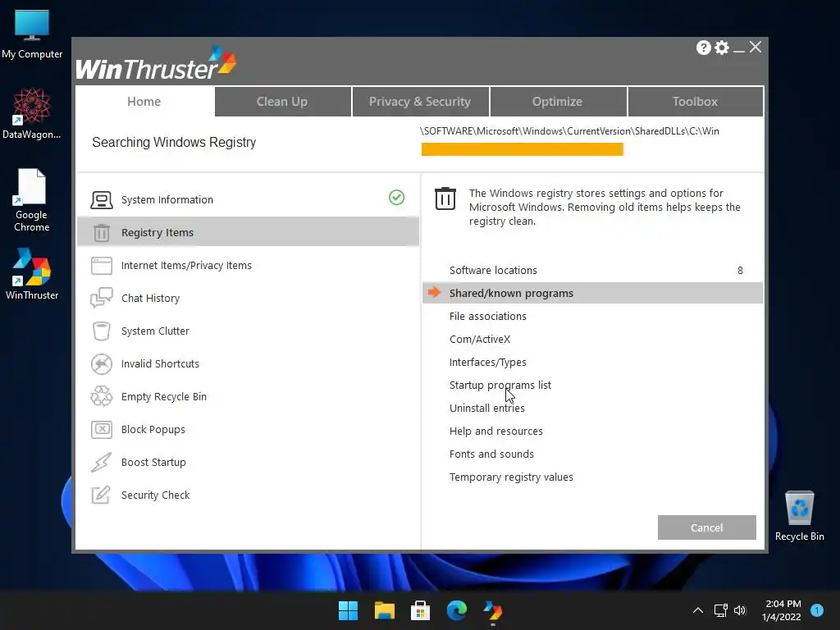Click the volume speaker tray icon

740,610
